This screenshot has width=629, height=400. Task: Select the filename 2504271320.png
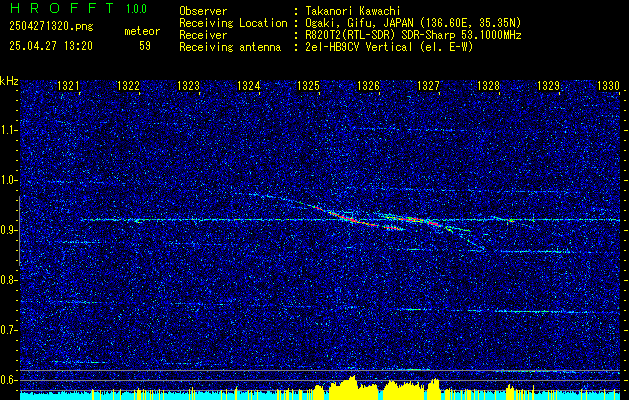pyautogui.click(x=51, y=26)
